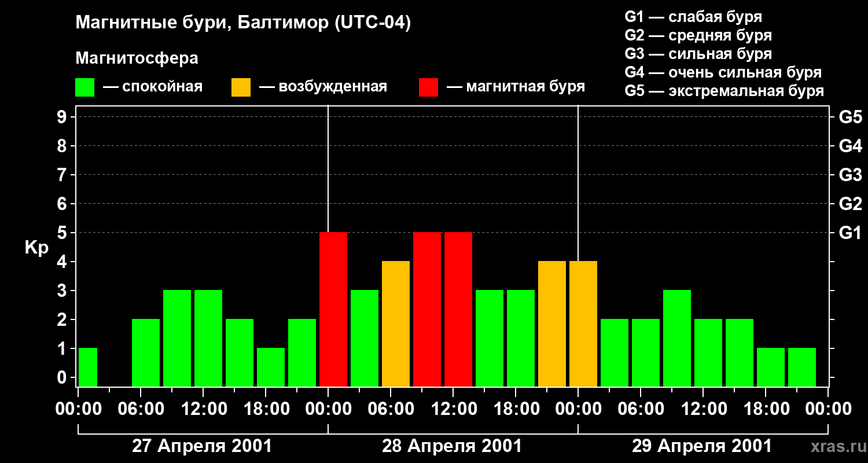Image resolution: width=868 pixels, height=463 pixels.
Task: Click the G5 label on the right axis
Action: click(850, 117)
